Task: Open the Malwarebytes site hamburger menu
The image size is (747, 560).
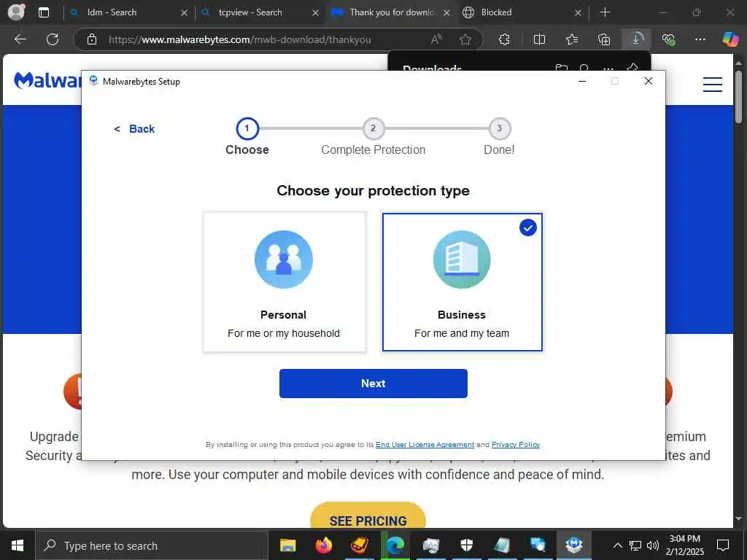Action: 712,85
